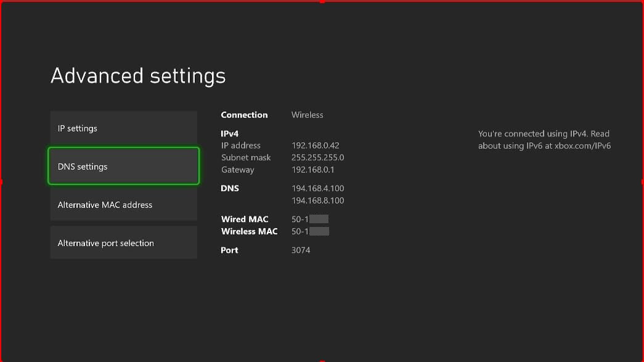Click the bold DNS label

(230, 188)
